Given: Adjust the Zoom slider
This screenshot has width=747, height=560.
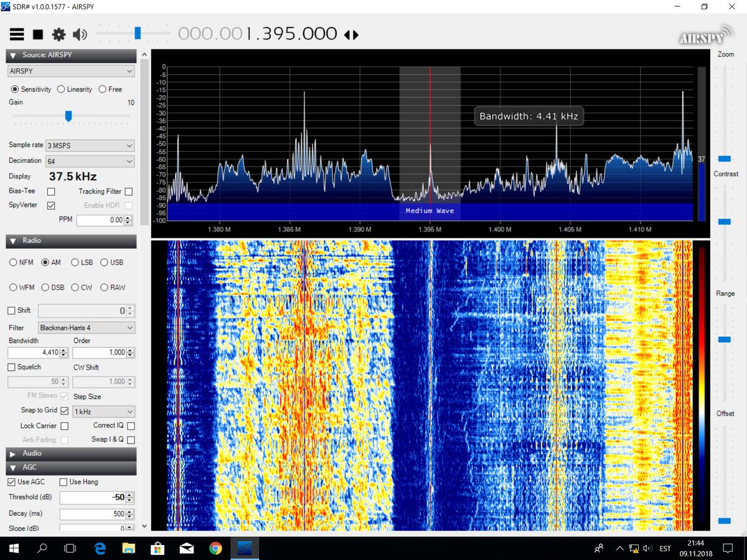Looking at the screenshot, I should click(725, 159).
